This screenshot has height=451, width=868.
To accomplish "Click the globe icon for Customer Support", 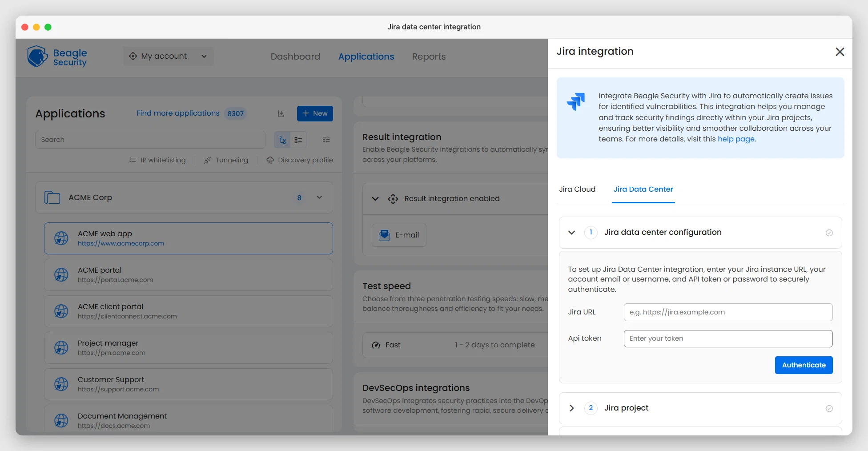I will pyautogui.click(x=61, y=384).
